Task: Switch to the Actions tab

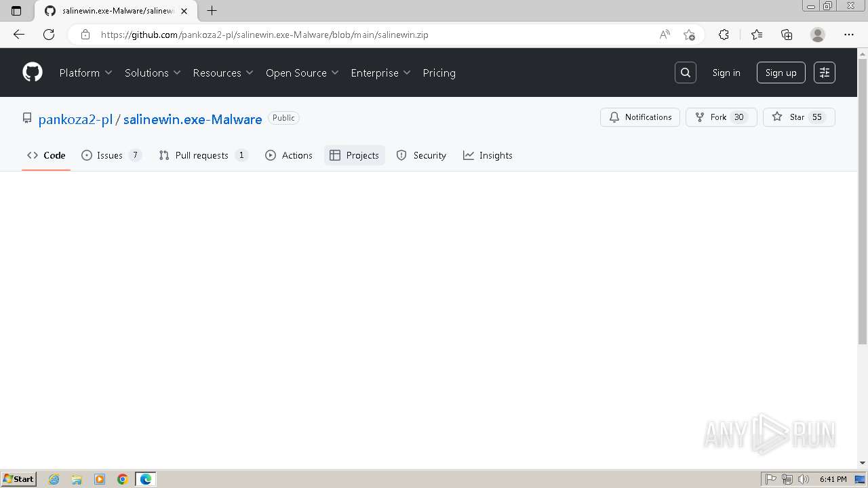Action: (289, 155)
